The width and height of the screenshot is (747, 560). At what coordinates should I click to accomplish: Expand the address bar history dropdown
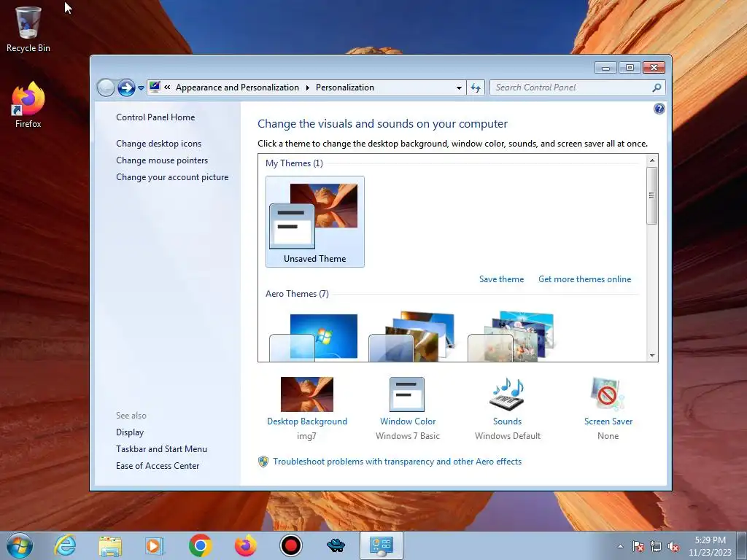click(x=459, y=87)
